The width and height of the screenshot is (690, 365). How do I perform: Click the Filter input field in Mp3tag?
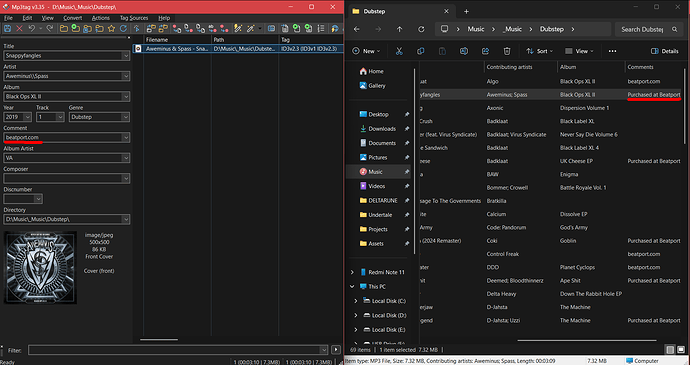(178, 350)
